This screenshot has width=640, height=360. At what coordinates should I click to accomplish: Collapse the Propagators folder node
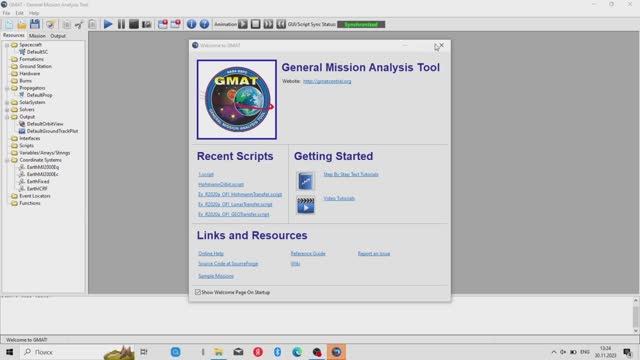pyautogui.click(x=7, y=88)
